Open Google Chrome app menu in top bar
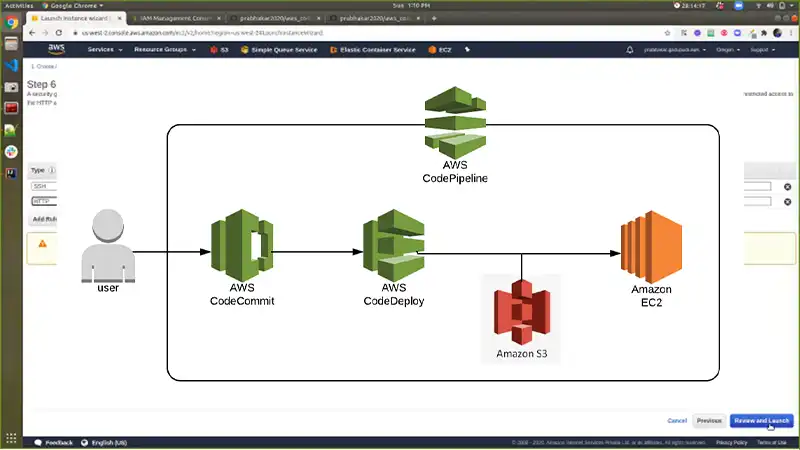This screenshot has height=450, width=800. point(72,6)
